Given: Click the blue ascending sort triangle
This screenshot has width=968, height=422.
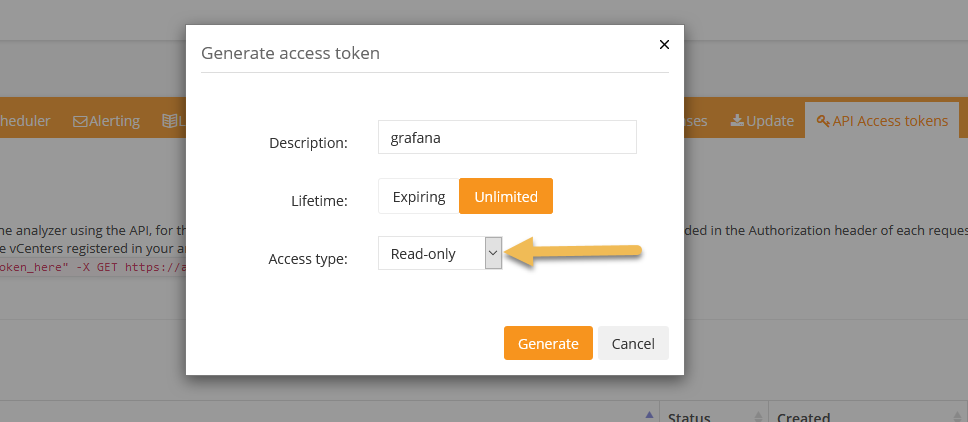Looking at the screenshot, I should [x=649, y=415].
